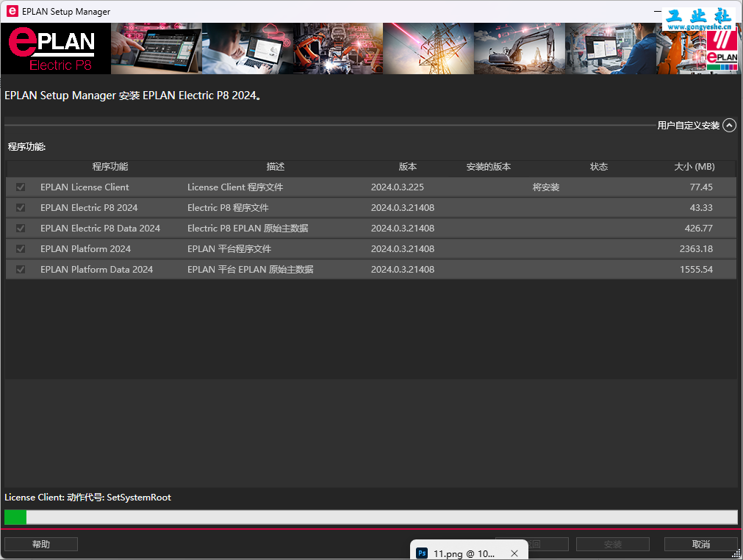Select the EPLAN Electric P8 2024 row name
This screenshot has width=743, height=560.
(x=89, y=207)
